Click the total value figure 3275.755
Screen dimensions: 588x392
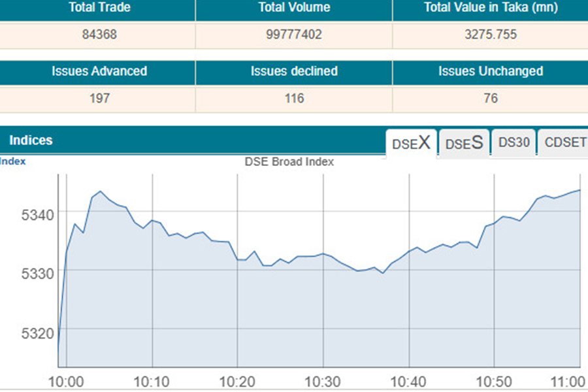pos(490,35)
